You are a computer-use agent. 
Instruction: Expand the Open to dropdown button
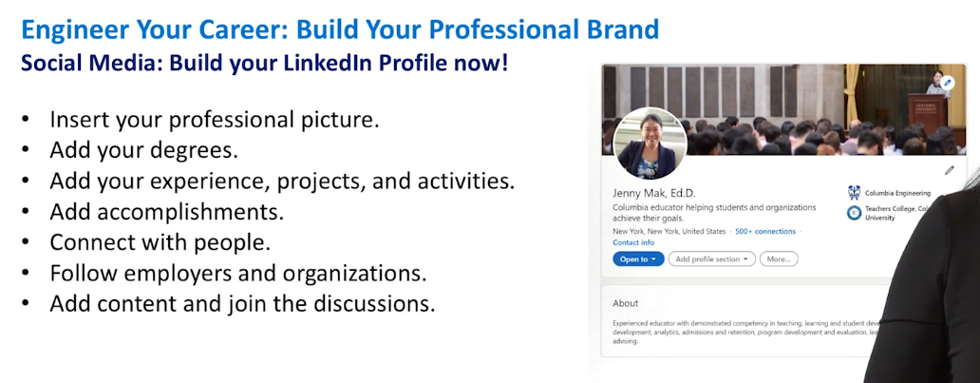point(638,259)
